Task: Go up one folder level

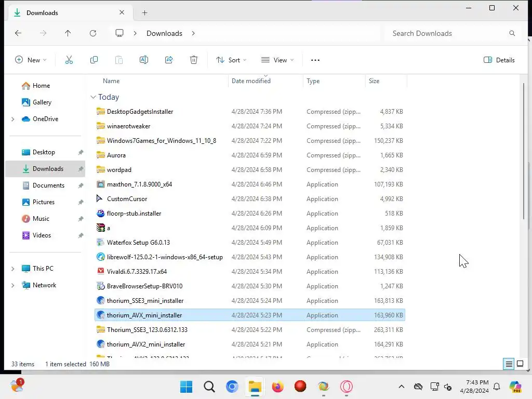Action: (68, 33)
